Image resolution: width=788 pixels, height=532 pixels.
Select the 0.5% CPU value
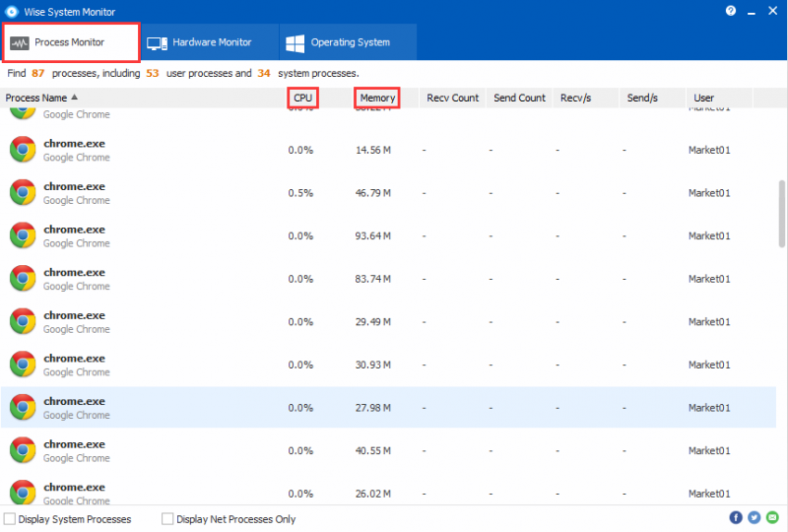tap(300, 193)
